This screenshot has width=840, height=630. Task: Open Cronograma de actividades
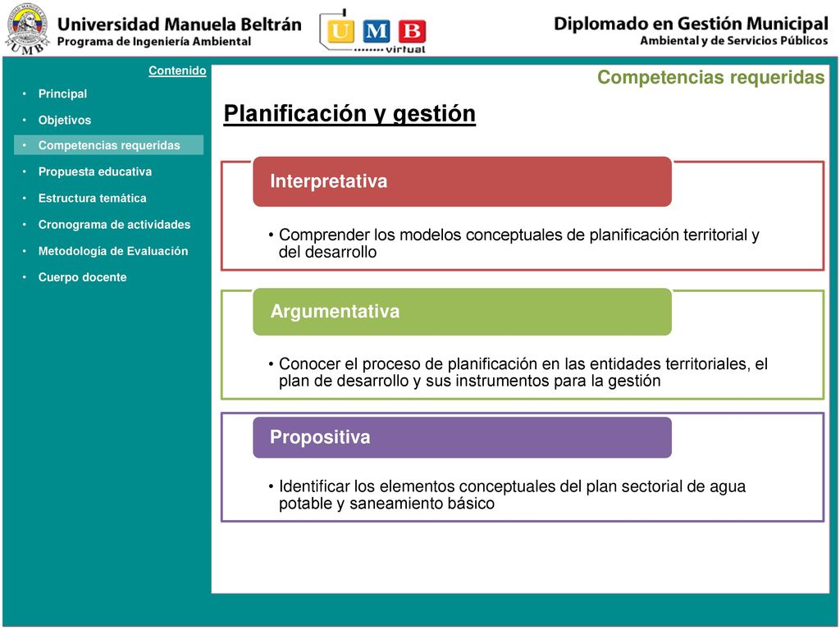[x=114, y=225]
